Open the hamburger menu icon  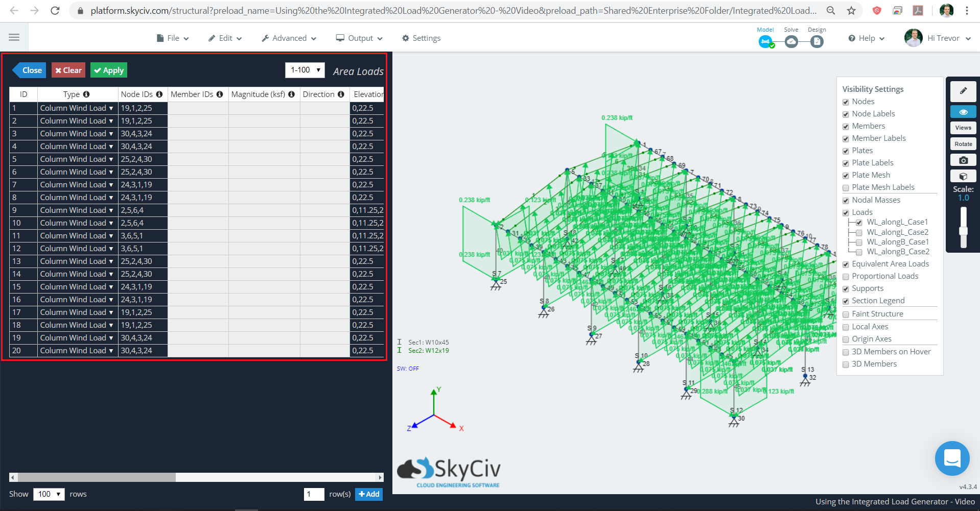(x=14, y=36)
